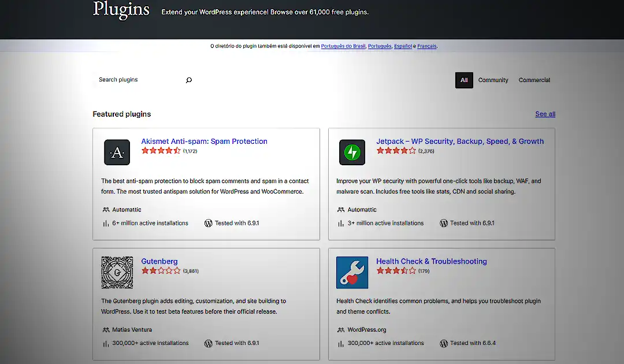
Task: Open the Gutenberg plugin logo
Action: click(x=117, y=273)
